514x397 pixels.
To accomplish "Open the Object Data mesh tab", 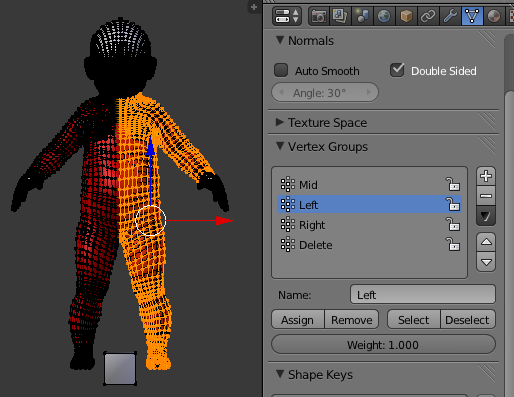I will tap(472, 16).
